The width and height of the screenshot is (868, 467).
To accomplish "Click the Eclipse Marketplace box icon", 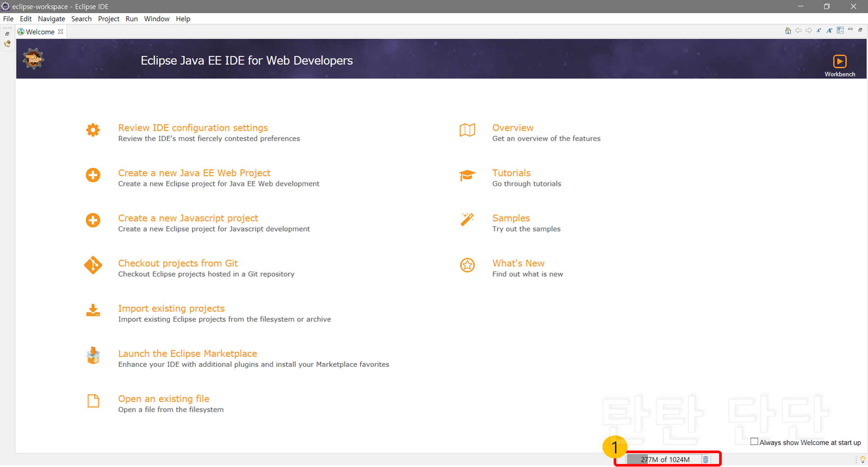I will [x=93, y=356].
